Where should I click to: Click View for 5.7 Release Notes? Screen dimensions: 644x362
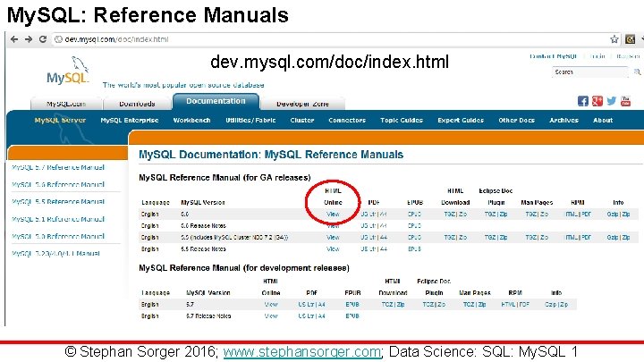(x=271, y=316)
